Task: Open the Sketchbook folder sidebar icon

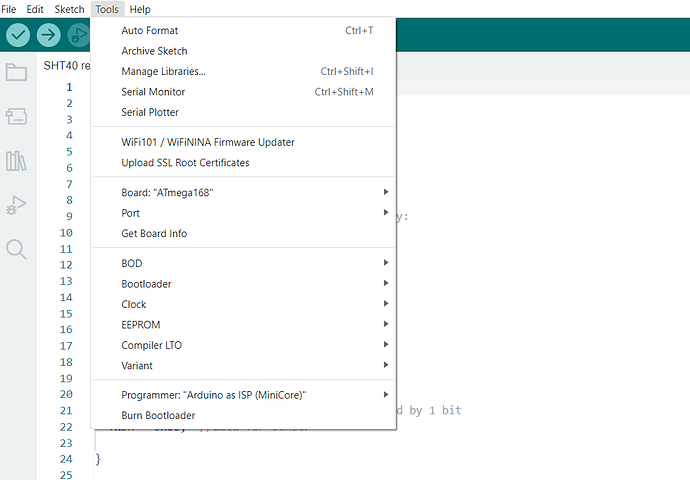Action: (16, 72)
